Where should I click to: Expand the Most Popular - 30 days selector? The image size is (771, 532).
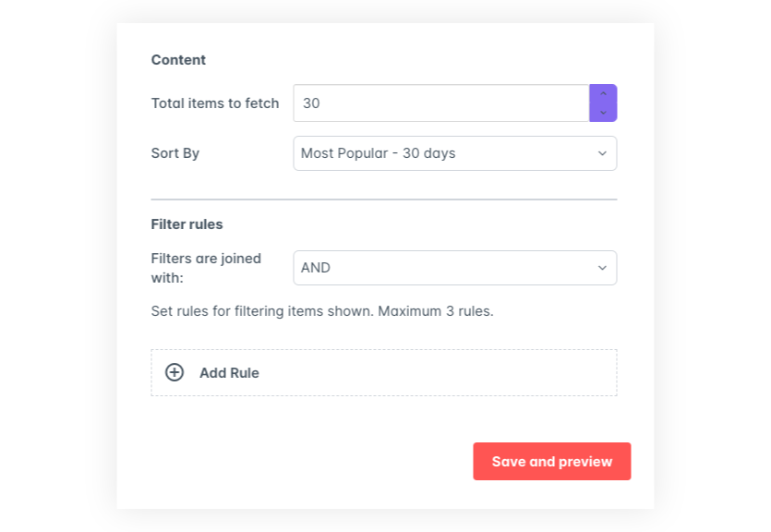point(454,153)
